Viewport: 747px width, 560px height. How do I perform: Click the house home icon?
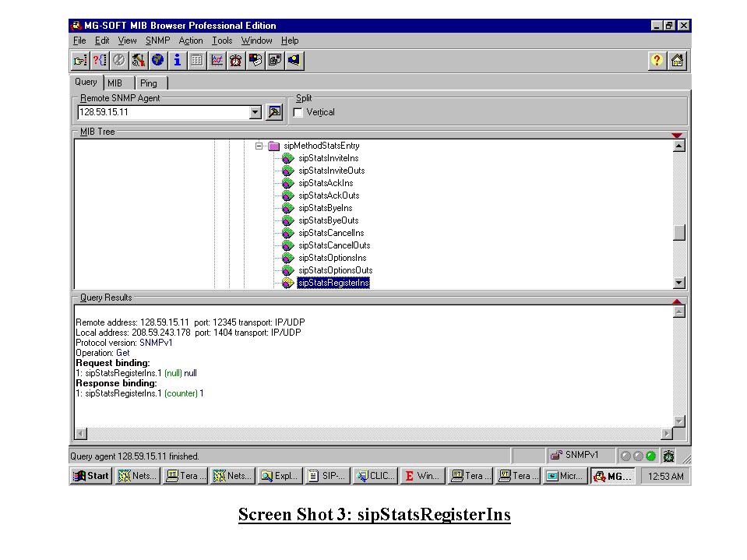(x=677, y=60)
